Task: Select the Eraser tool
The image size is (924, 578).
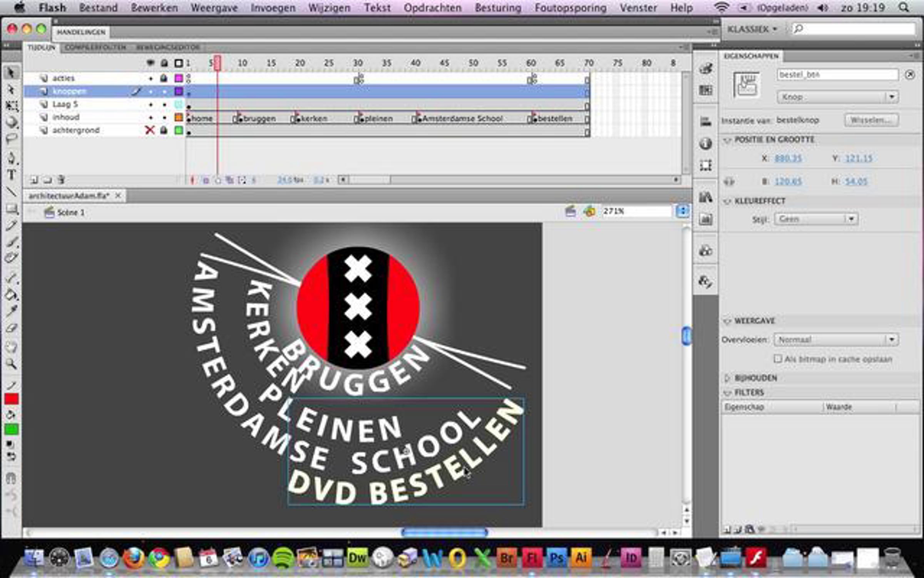Action: click(x=11, y=328)
